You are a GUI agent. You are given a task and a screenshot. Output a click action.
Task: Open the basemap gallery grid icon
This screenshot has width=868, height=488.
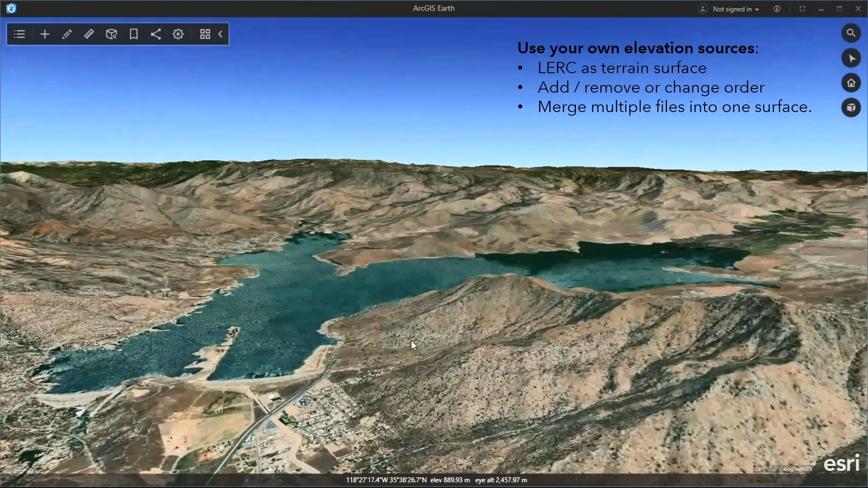point(205,34)
